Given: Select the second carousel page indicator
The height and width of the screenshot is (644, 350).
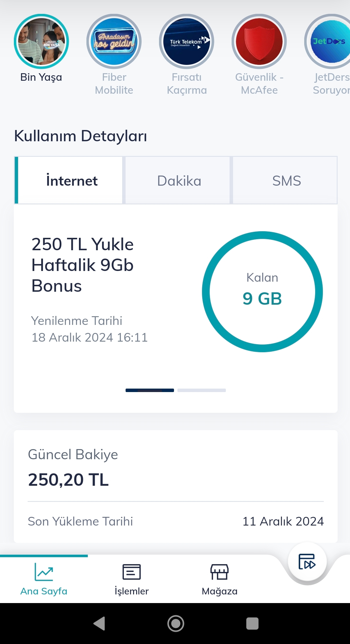Looking at the screenshot, I should tap(202, 390).
